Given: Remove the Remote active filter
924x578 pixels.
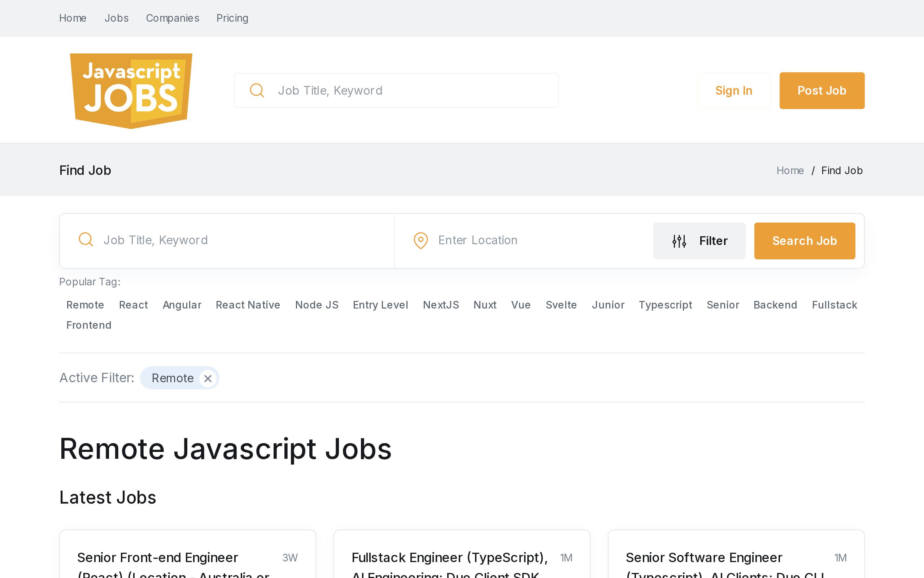Looking at the screenshot, I should point(208,379).
